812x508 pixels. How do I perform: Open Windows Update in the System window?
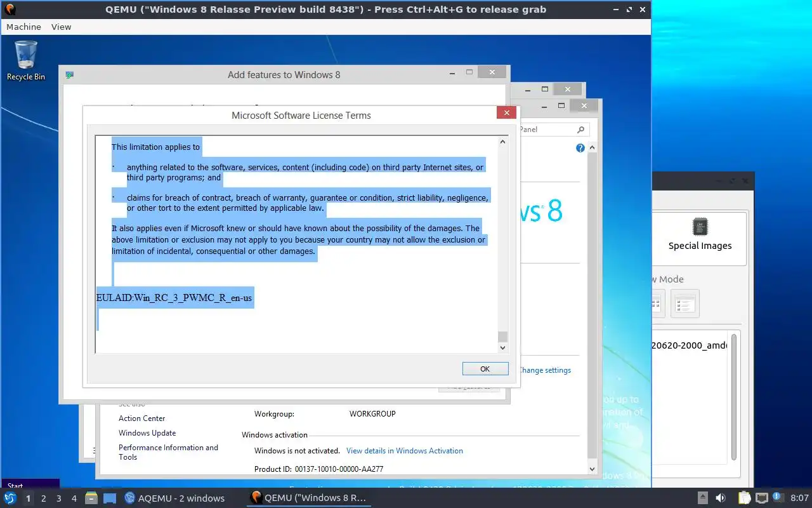click(147, 433)
